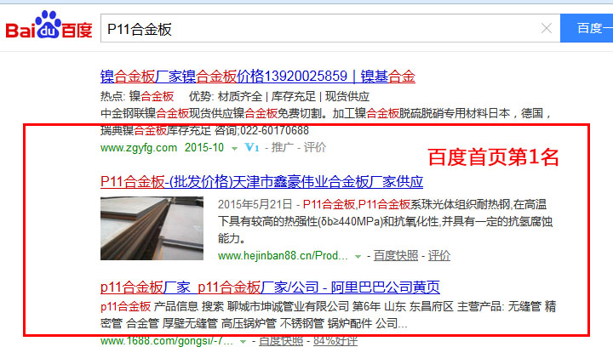Expand the dropdown arrow beside www.hejinban88.cn
This screenshot has width=613, height=364.
[x=358, y=255]
